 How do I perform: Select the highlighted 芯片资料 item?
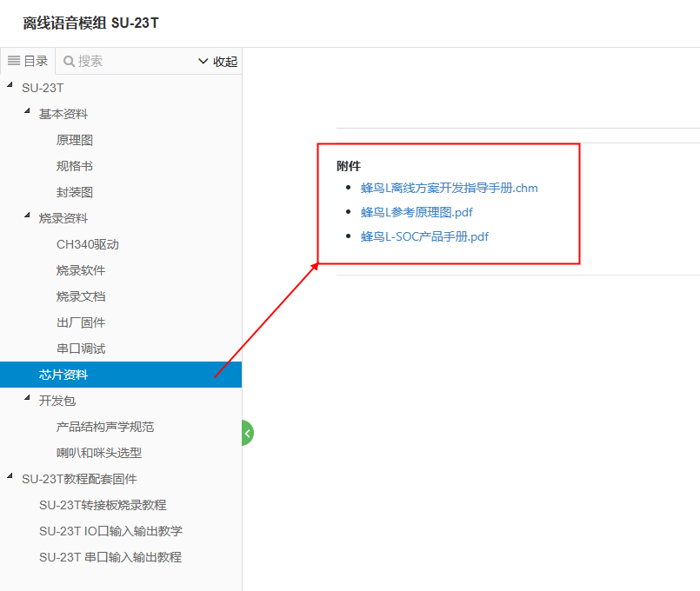[63, 375]
